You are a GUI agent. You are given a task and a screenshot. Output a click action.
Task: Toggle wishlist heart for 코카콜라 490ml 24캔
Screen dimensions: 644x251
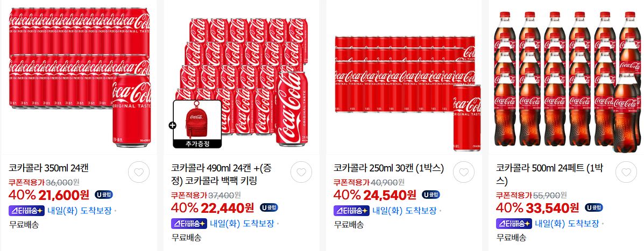tap(301, 172)
